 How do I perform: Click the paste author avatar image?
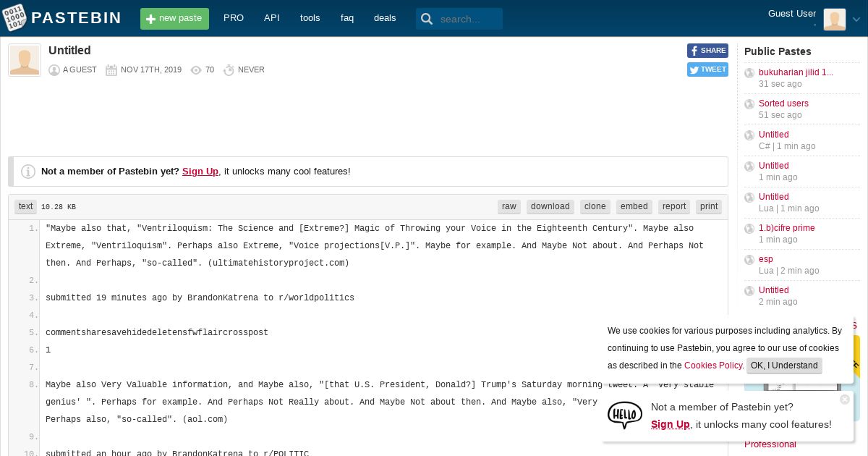(x=25, y=60)
